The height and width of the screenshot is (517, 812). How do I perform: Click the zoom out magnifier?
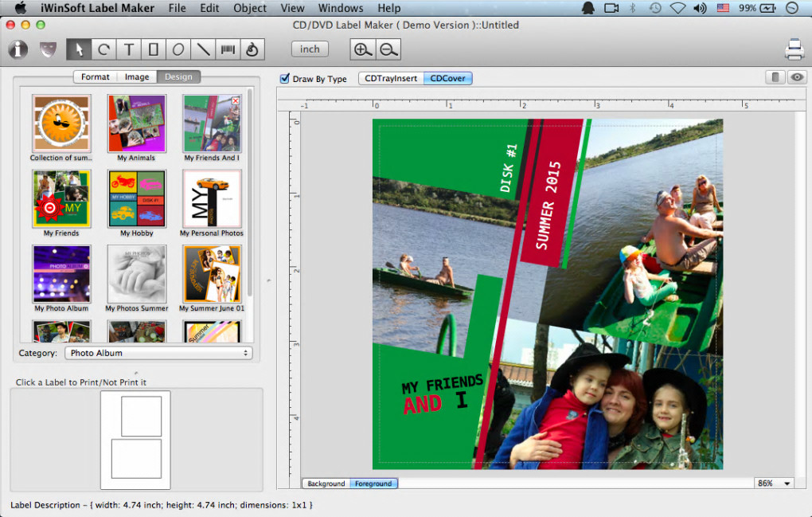[x=388, y=49]
